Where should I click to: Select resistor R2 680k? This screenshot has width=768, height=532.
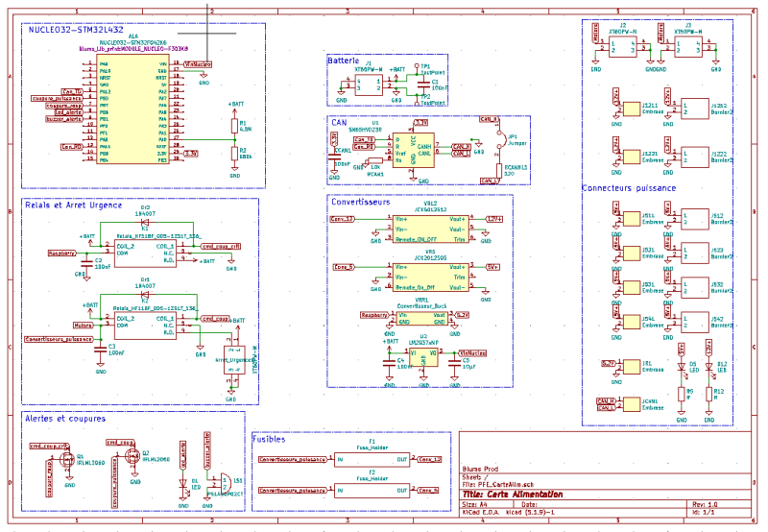pos(234,154)
